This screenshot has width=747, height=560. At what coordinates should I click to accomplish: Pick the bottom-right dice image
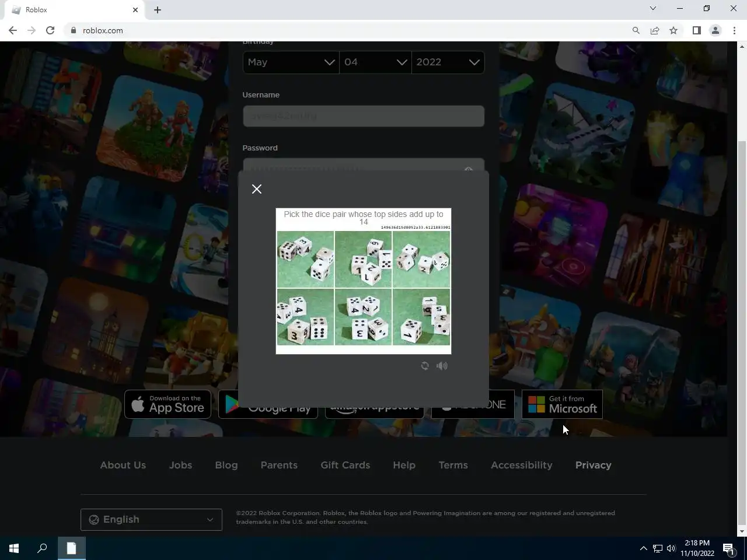pyautogui.click(x=421, y=317)
